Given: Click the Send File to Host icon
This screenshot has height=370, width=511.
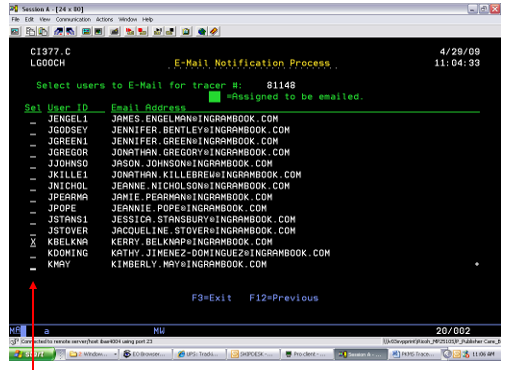Looking at the screenshot, I should [58, 32].
